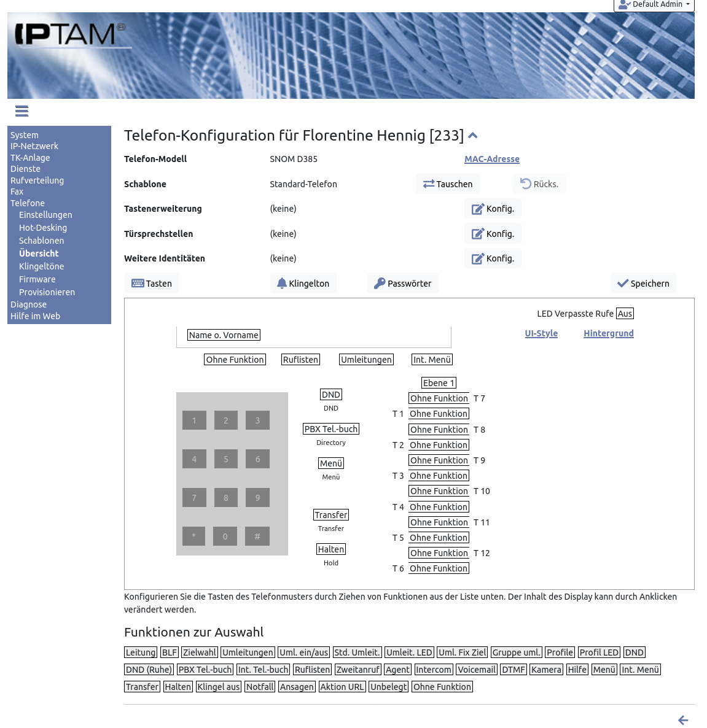
Task: Open Konfig. for Weitere Identitäten
Action: tap(493, 258)
